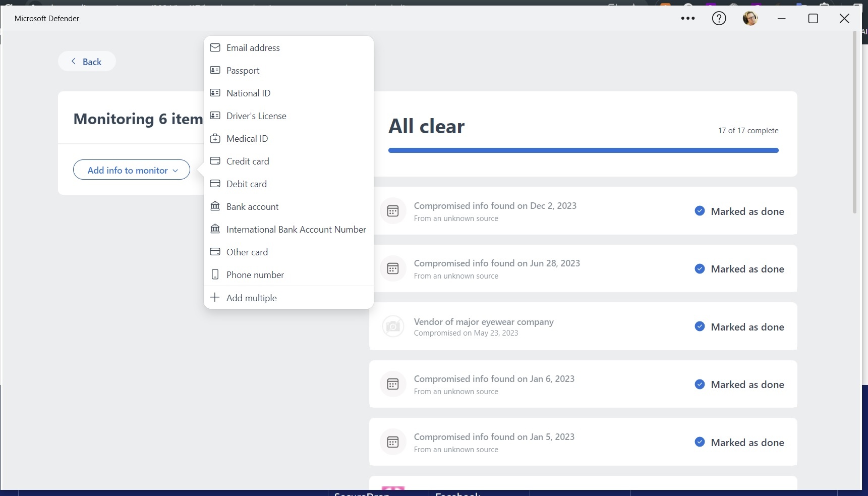Click the checkmark for Jan 5, 2023 entry
The image size is (868, 496).
[700, 442]
